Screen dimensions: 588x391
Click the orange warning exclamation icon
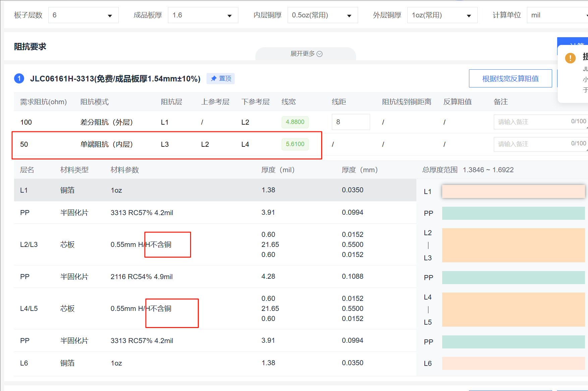570,58
